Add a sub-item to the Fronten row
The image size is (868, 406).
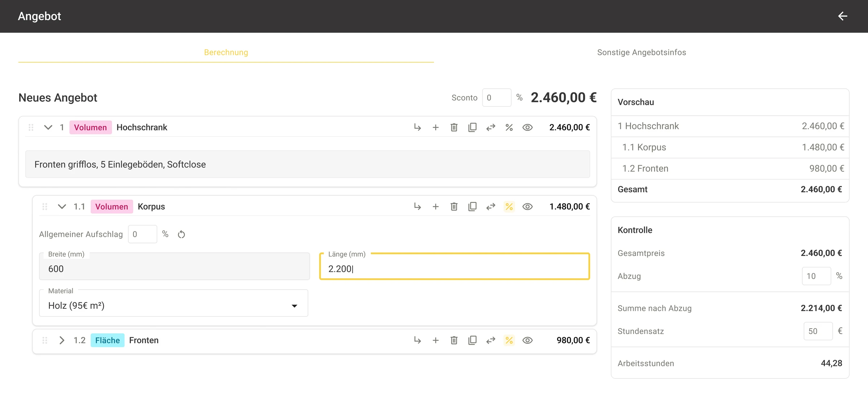(x=417, y=340)
